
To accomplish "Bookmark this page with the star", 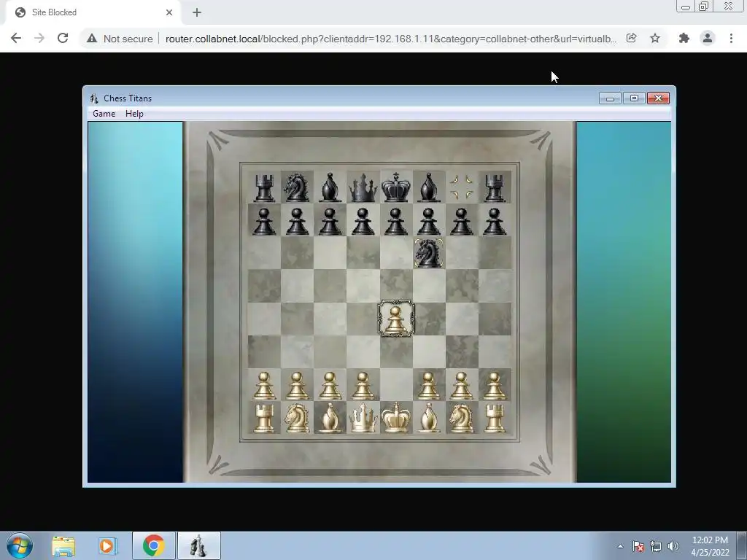I will (x=655, y=38).
